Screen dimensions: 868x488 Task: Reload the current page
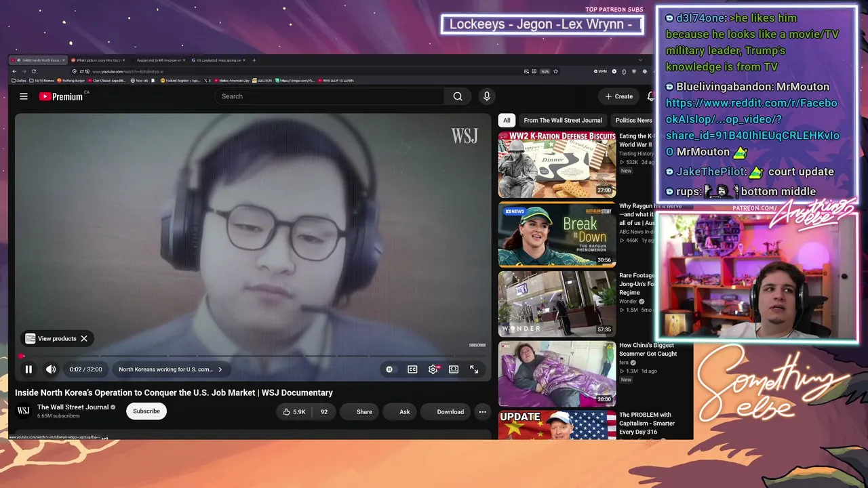pyautogui.click(x=33, y=71)
